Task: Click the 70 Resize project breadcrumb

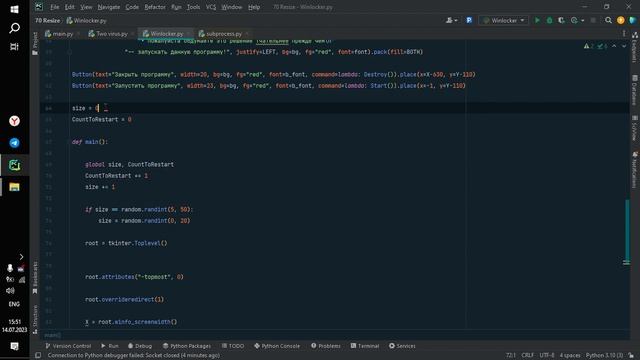Action: (47, 20)
